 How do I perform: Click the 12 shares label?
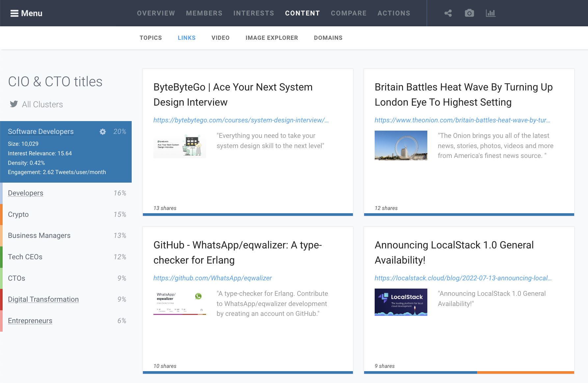[x=386, y=208]
